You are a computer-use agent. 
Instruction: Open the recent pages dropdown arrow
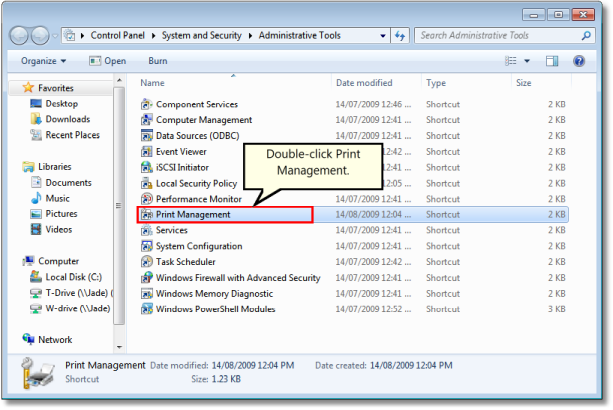click(x=55, y=36)
